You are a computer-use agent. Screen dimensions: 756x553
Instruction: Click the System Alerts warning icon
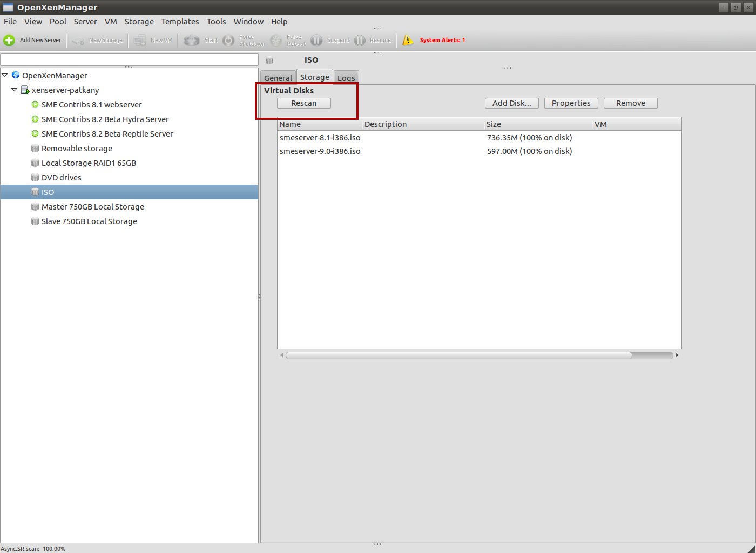tap(408, 40)
